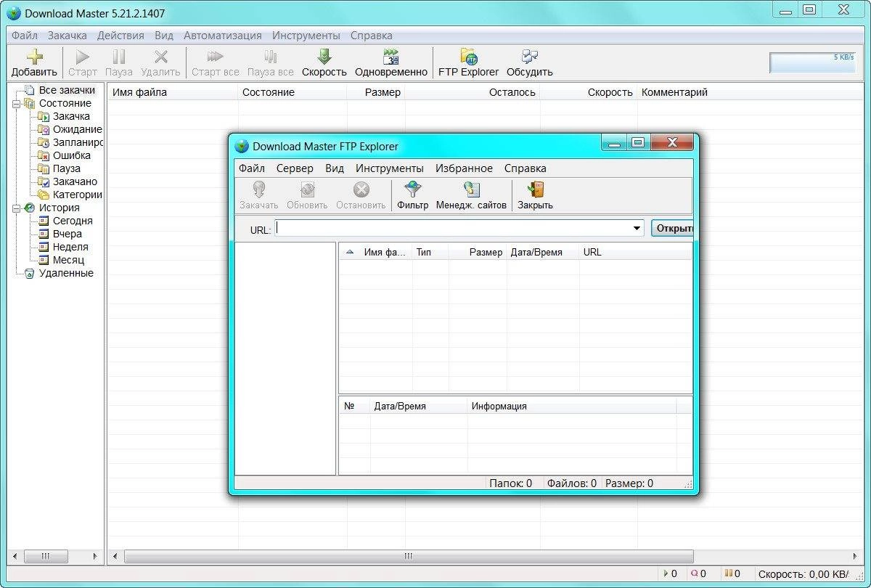
Task: Select the Ошибка tree item
Action: point(72,155)
